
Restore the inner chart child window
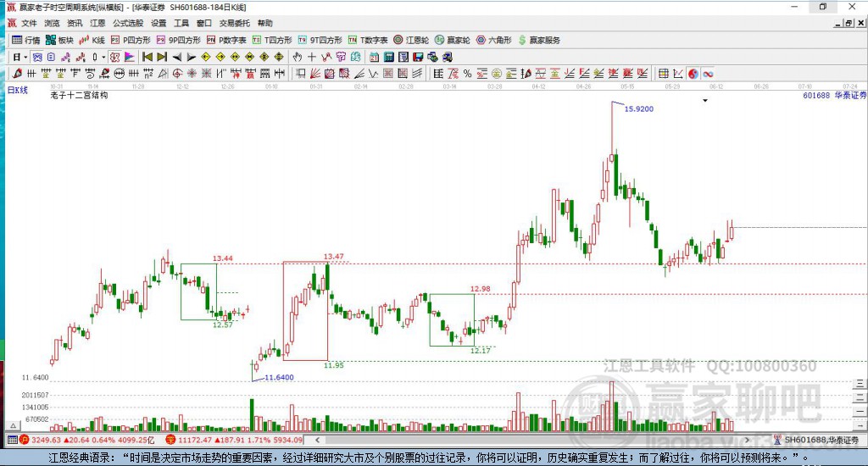tap(849, 23)
